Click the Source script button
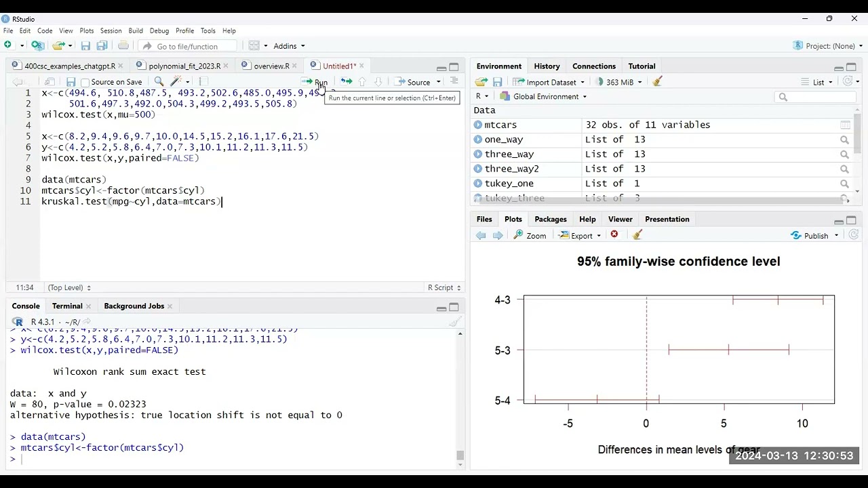The width and height of the screenshot is (868, 488). pos(413,82)
